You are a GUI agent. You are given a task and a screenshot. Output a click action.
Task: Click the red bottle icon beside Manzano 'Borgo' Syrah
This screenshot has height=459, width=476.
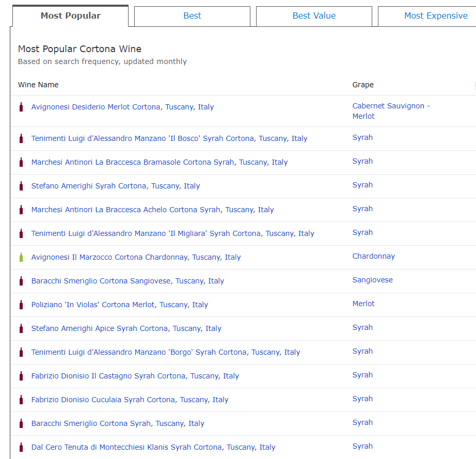21,352
